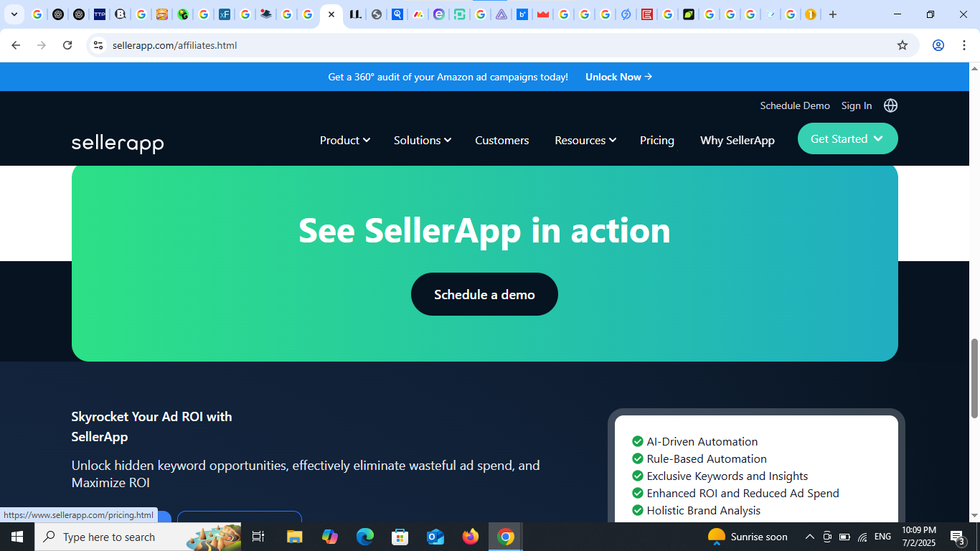This screenshot has height=551, width=980.
Task: Open a new tab with plus icon
Action: (832, 14)
